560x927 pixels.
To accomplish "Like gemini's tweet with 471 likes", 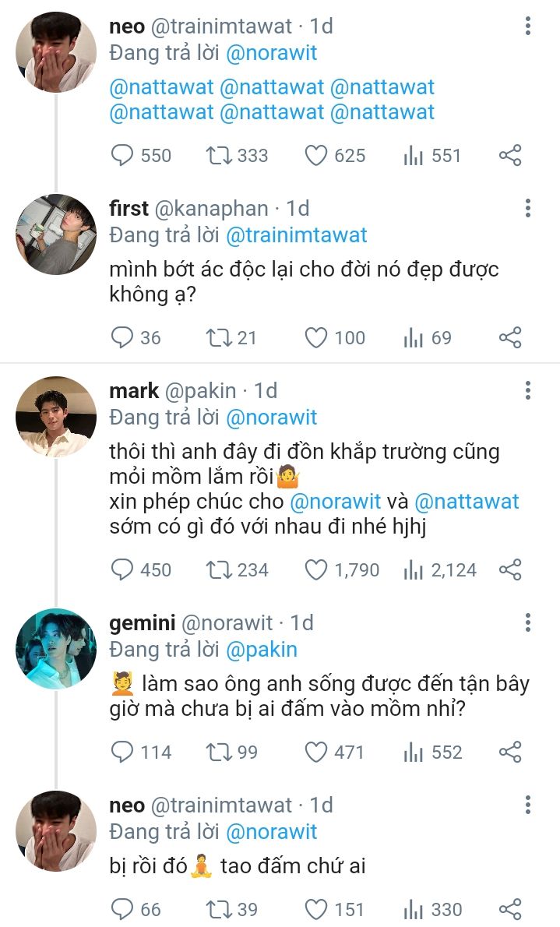I will 315,752.
